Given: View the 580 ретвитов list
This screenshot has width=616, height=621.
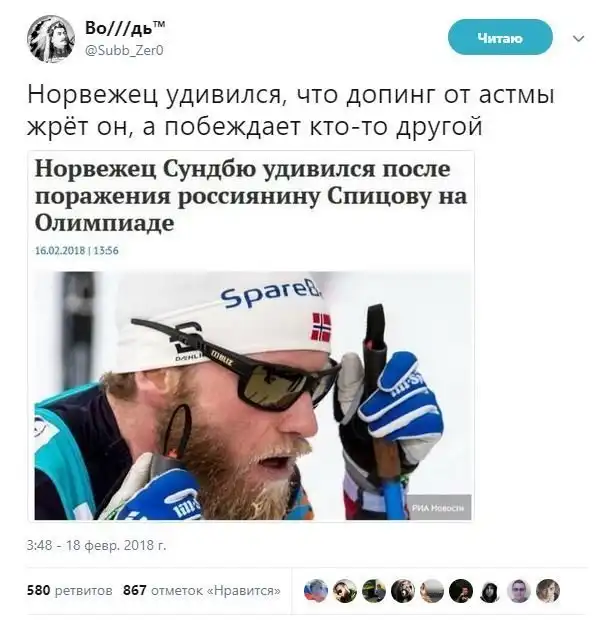Looking at the screenshot, I should tap(69, 590).
